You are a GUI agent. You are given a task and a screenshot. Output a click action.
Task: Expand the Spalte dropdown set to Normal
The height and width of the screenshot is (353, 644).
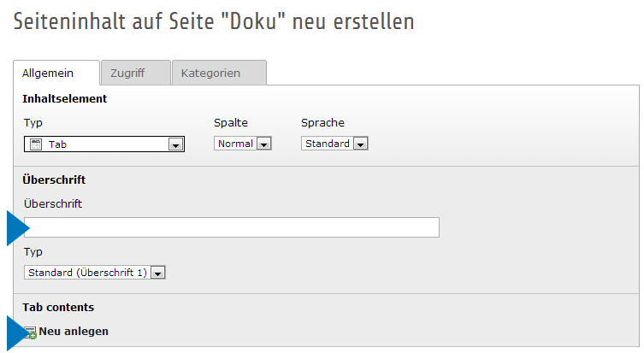[x=242, y=144]
